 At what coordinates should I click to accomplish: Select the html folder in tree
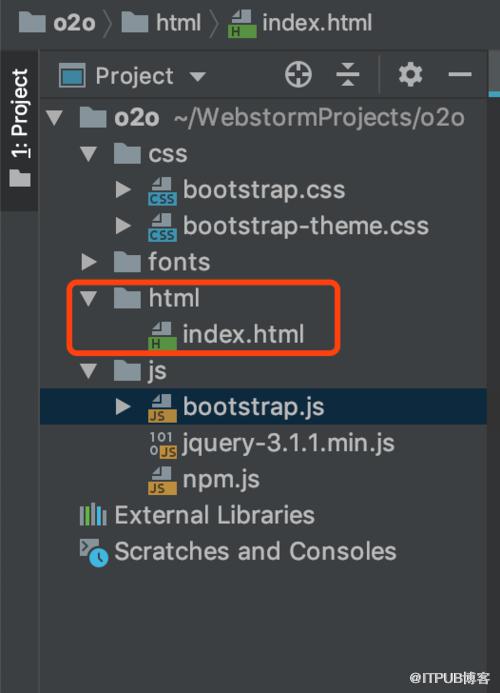(x=174, y=298)
